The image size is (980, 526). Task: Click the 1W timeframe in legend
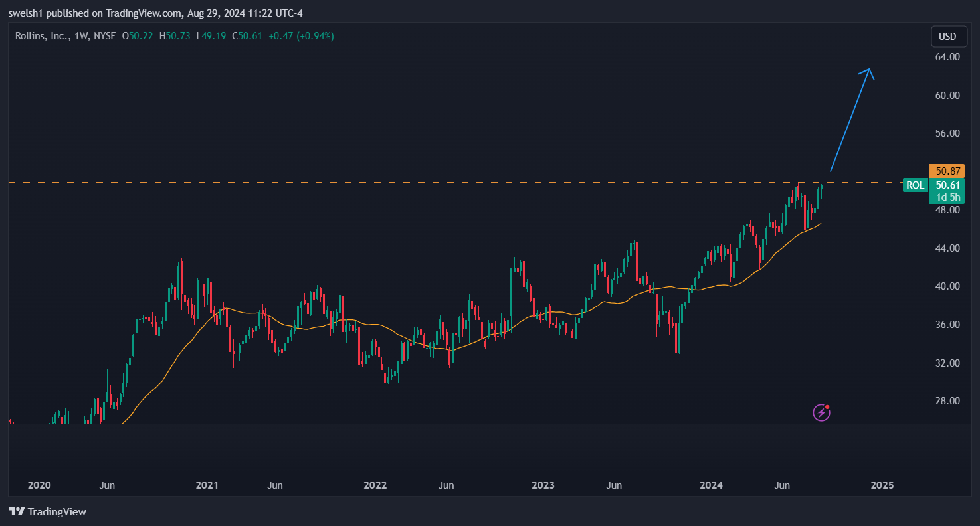click(x=80, y=36)
